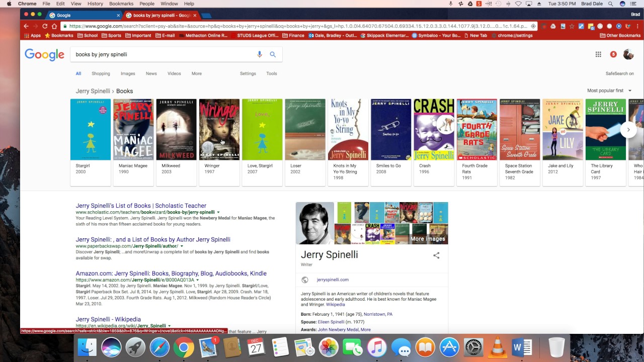Image resolution: width=644 pixels, height=362 pixels.
Task: Expand the More search filter
Action: pos(196,73)
